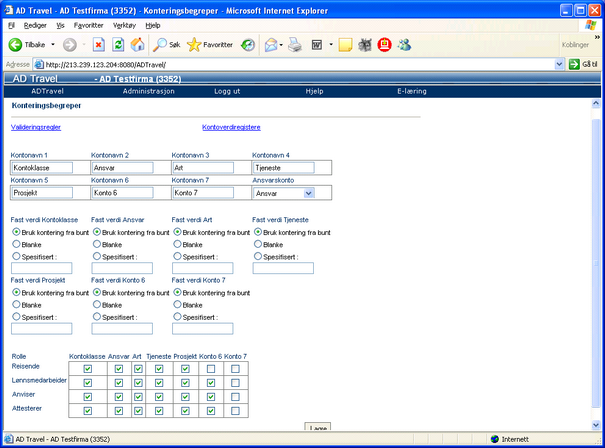The width and height of the screenshot is (605, 448).
Task: Open the home page icon
Action: pos(137,45)
